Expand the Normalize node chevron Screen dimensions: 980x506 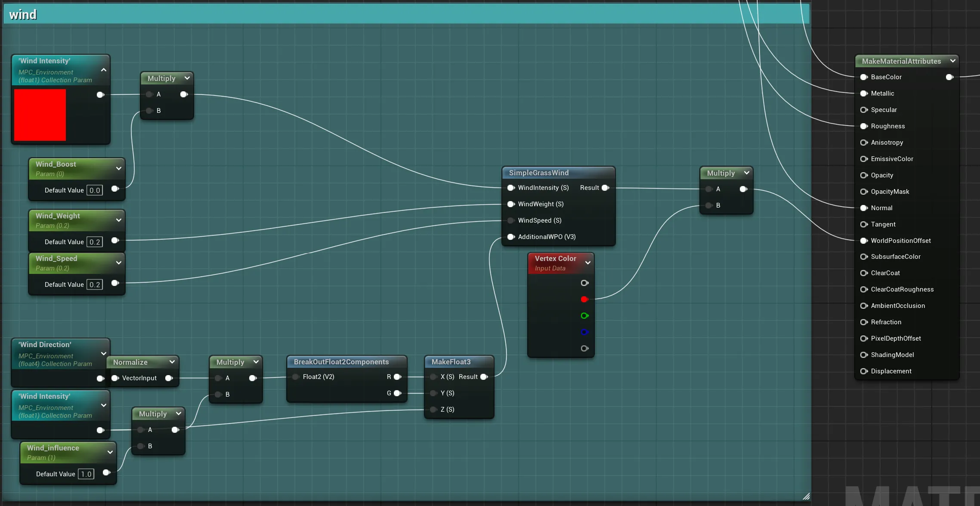(172, 362)
